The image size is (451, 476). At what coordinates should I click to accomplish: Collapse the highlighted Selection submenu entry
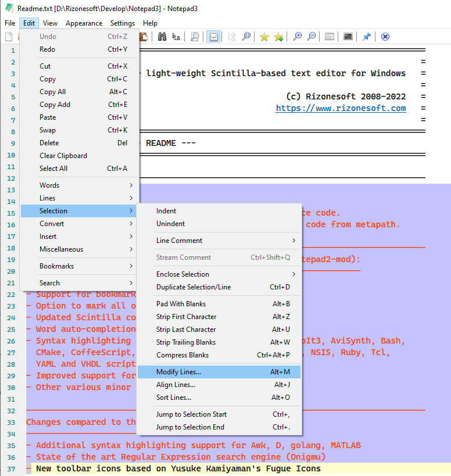coord(80,210)
